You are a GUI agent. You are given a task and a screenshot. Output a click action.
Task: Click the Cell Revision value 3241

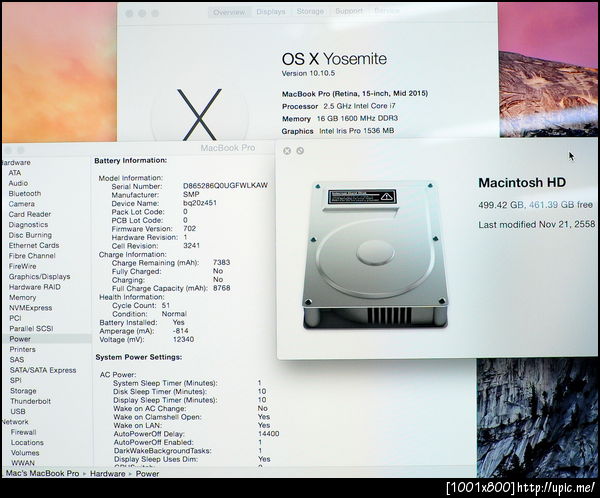[191, 245]
